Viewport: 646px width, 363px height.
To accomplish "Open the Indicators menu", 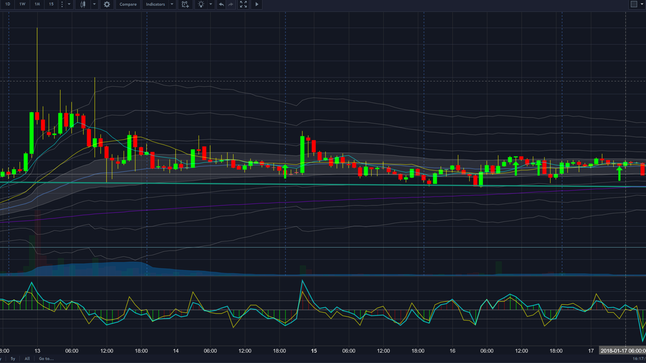I will pos(155,4).
